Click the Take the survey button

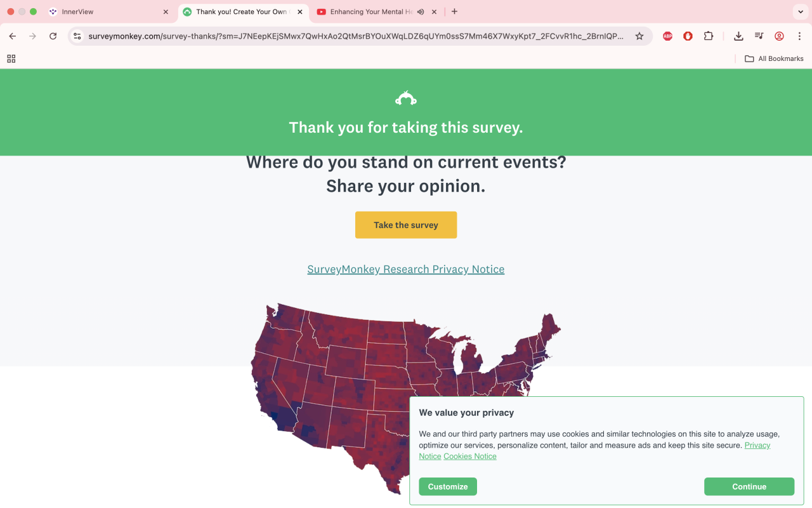coord(406,225)
